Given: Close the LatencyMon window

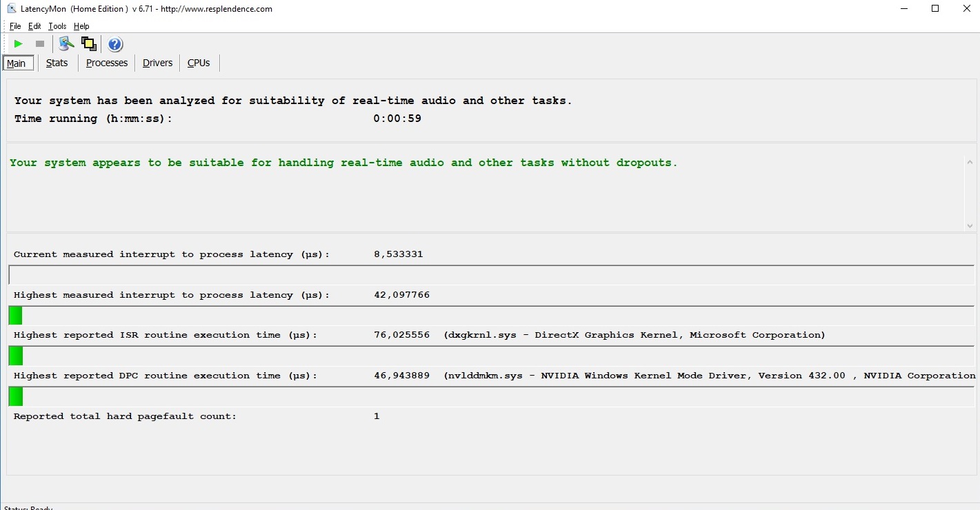Looking at the screenshot, I should [x=966, y=9].
